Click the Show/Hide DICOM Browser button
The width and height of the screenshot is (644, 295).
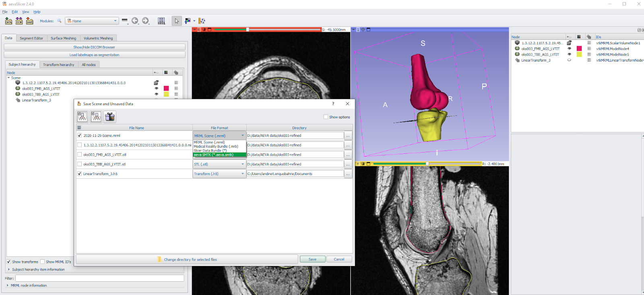[x=94, y=47]
